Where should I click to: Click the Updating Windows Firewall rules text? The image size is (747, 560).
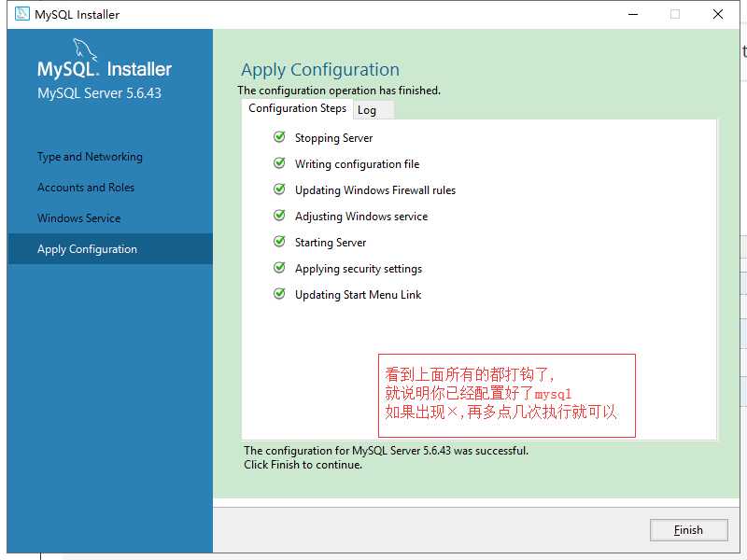click(x=375, y=190)
